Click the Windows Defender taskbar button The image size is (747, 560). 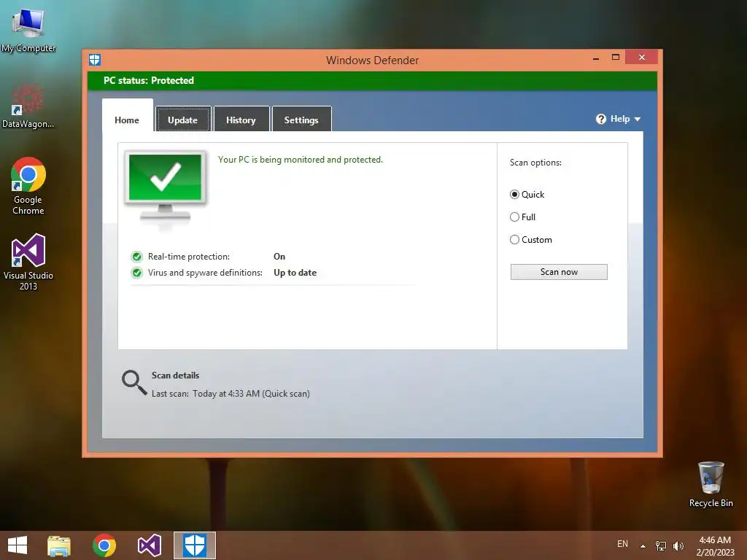tap(194, 545)
